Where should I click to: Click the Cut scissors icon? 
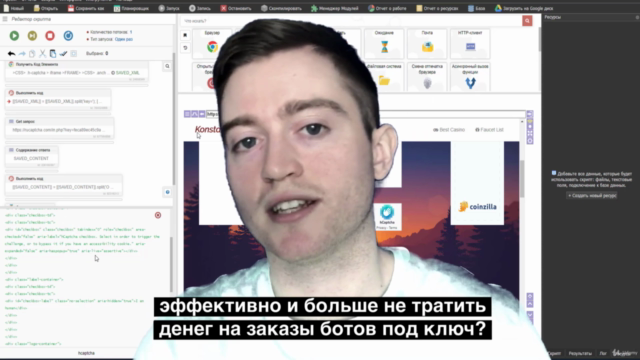coord(42,53)
